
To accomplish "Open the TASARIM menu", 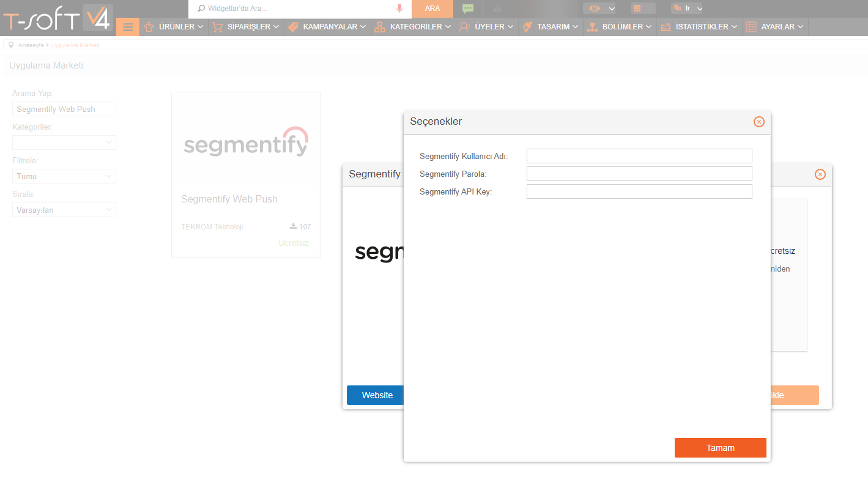I will [551, 27].
